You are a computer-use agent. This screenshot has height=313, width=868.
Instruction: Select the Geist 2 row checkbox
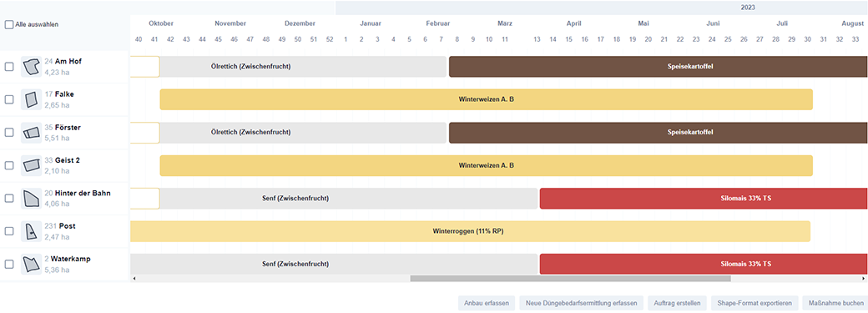coord(9,165)
